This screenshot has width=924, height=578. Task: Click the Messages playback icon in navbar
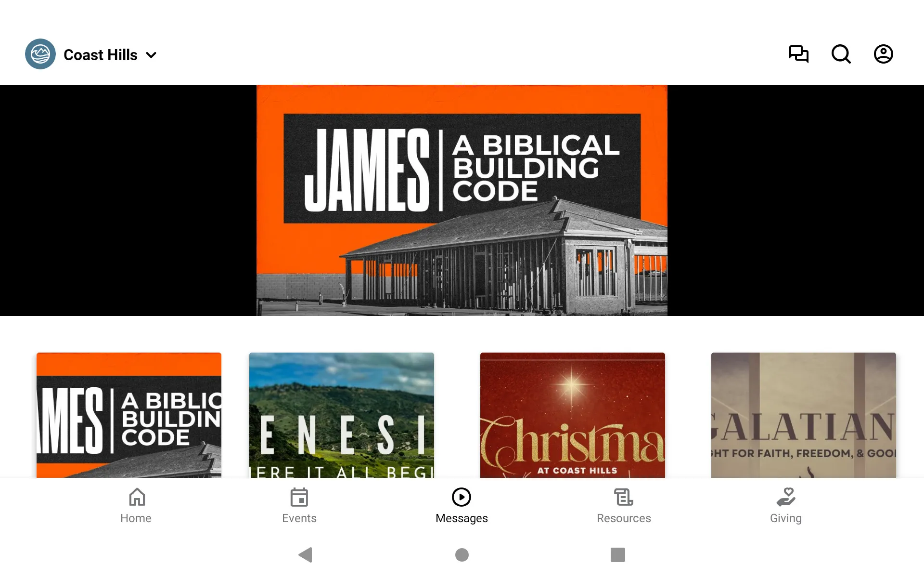(462, 497)
